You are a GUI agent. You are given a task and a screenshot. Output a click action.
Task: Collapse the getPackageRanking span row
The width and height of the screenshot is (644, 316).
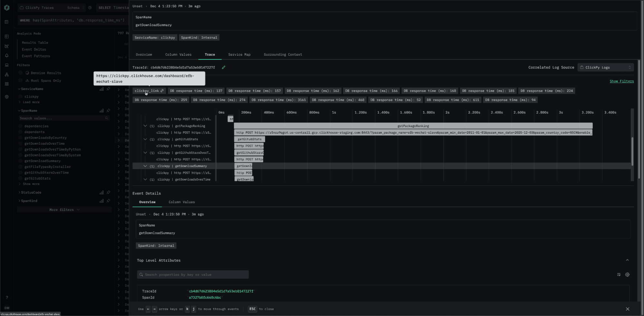click(145, 126)
